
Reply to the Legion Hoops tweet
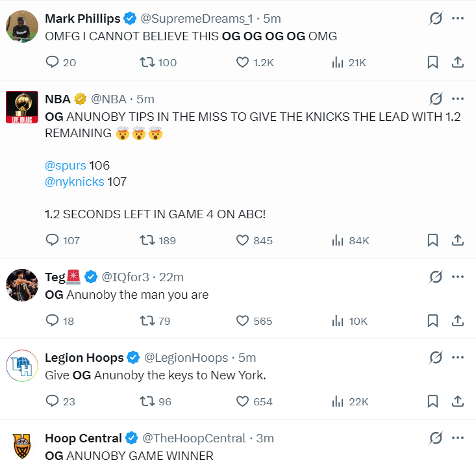click(60, 401)
